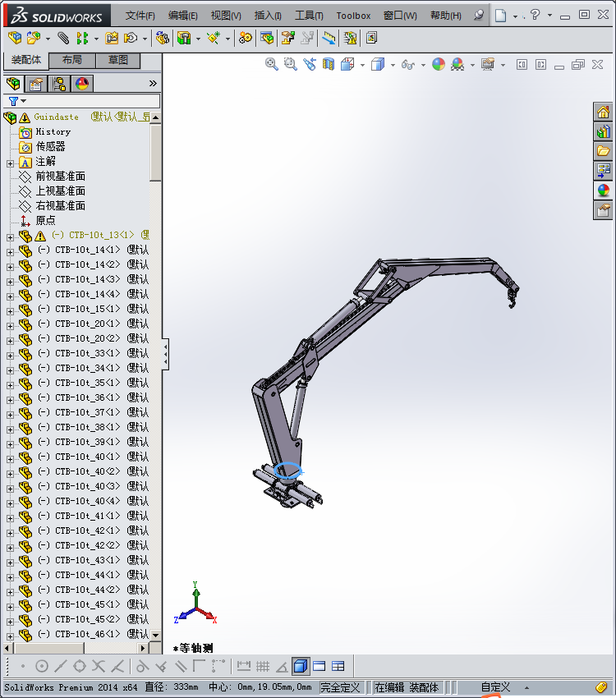Open the Appearances color ball in task pane
The image size is (616, 698).
(x=604, y=191)
